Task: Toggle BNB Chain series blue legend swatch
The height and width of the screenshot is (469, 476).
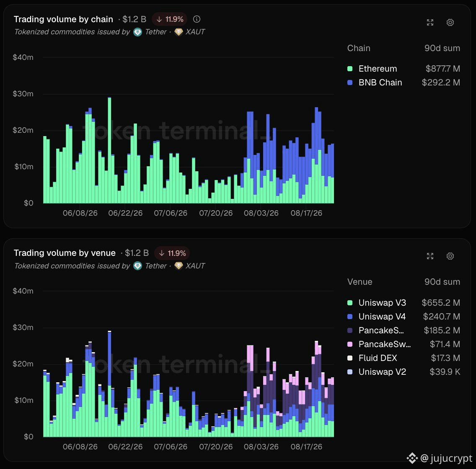Action: (x=350, y=82)
